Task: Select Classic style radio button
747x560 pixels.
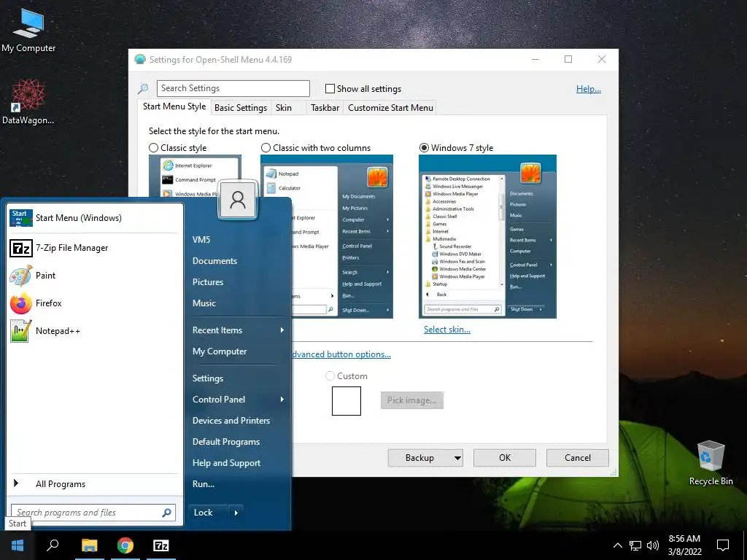Action: [x=153, y=148]
